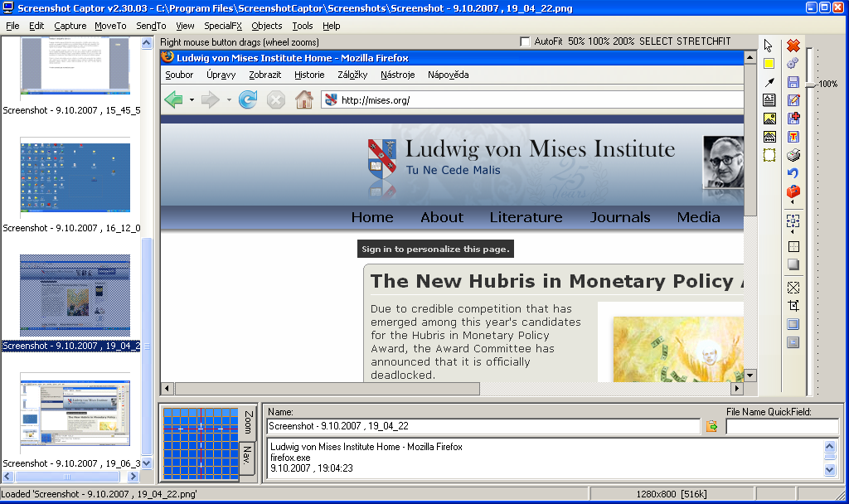The width and height of the screenshot is (849, 504).
Task: Switch to the Zoom side tab
Action: [x=248, y=422]
